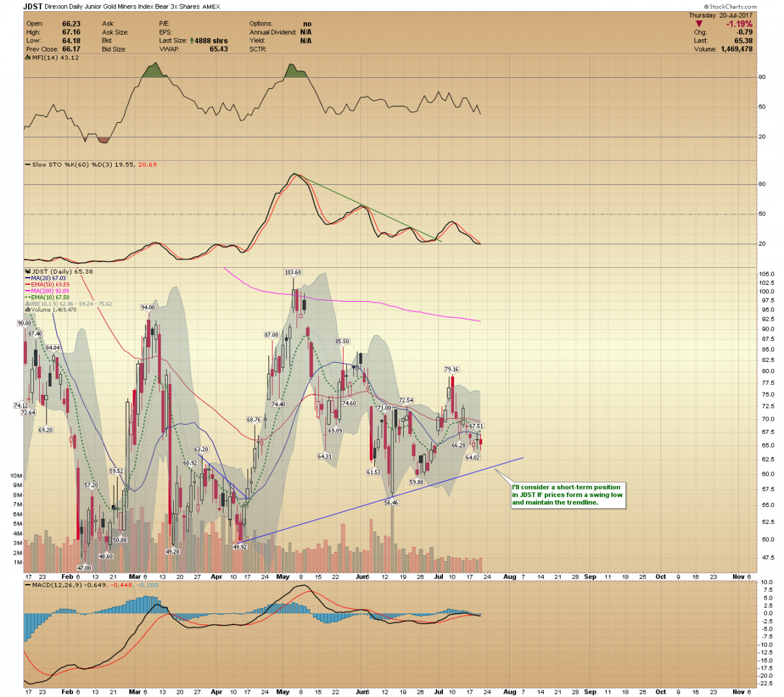Image resolution: width=784 pixels, height=697 pixels.
Task: Click the MFI(14) indicator legend icon
Action: 27,57
